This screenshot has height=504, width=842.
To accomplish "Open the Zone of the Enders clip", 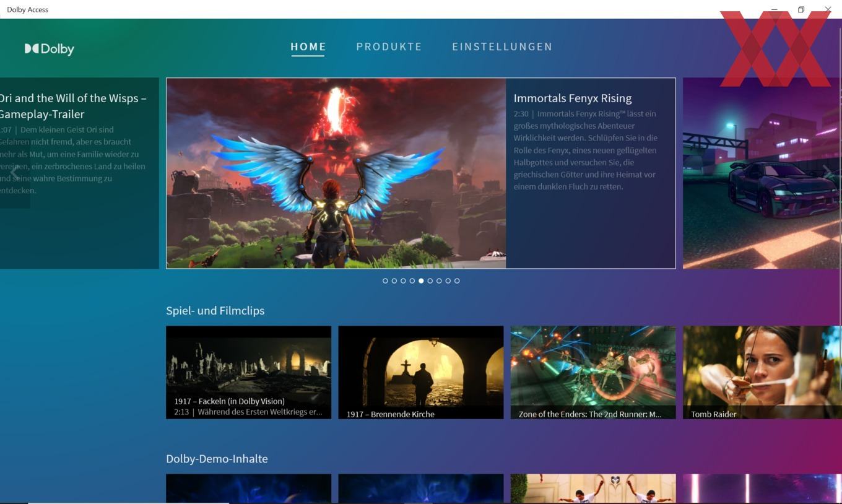I will tap(593, 372).
